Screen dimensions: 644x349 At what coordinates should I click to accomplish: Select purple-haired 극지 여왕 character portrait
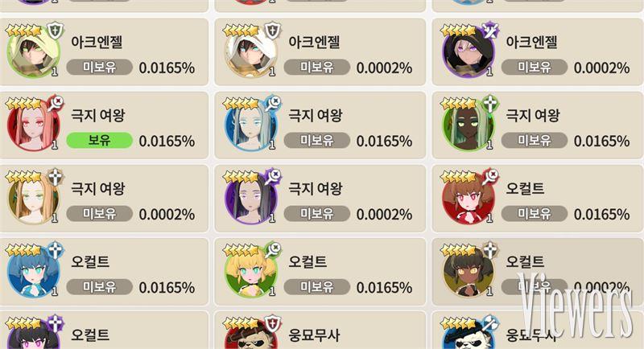click(251, 199)
